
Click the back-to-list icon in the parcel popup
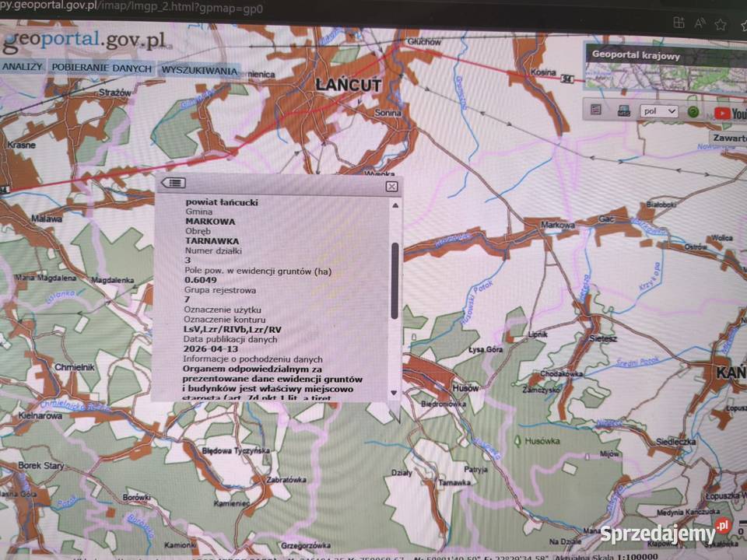click(x=174, y=183)
